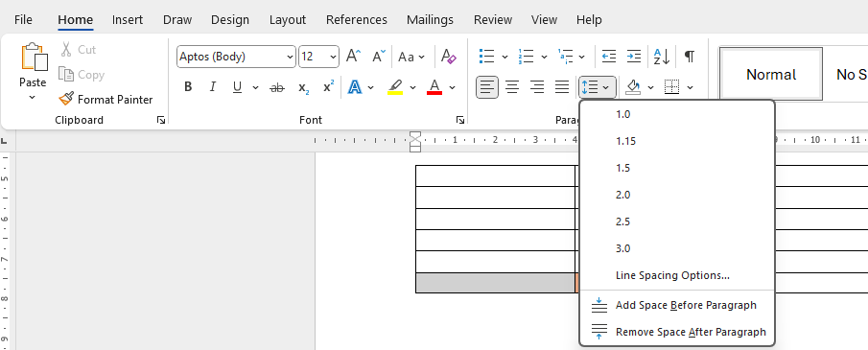Viewport: 868px width, 350px height.
Task: Select Align Left
Action: 487,87
